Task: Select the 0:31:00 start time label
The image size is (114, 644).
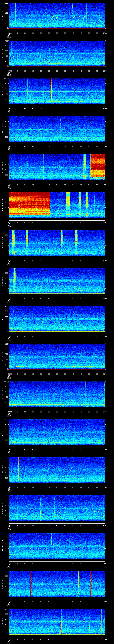Action: (9, 601)
